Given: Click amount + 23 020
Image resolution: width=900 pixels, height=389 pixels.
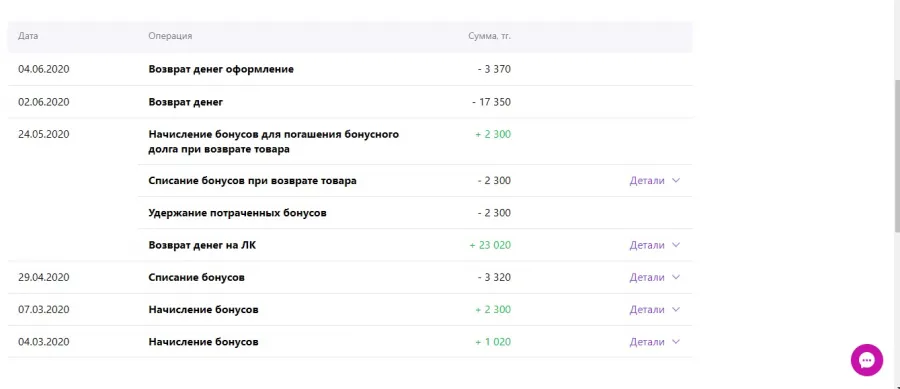Looking at the screenshot, I should tap(490, 245).
